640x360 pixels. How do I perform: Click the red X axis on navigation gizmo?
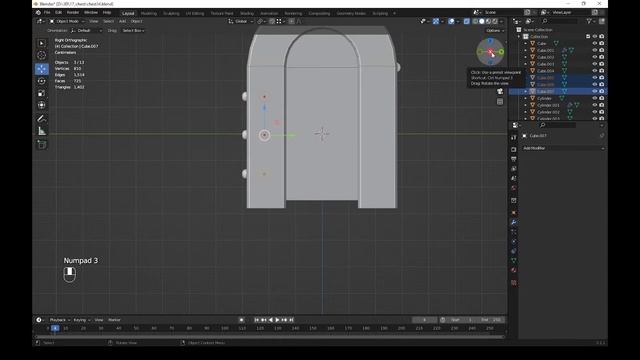pyautogui.click(x=491, y=52)
